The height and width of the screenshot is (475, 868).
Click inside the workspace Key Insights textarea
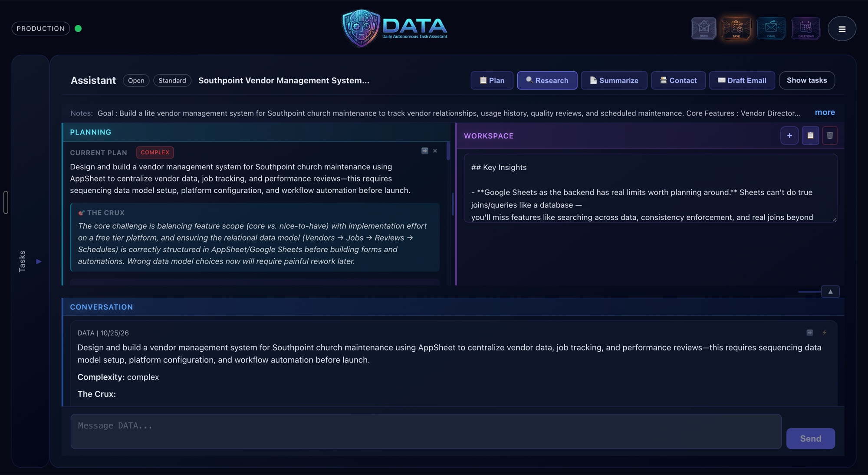click(x=650, y=188)
